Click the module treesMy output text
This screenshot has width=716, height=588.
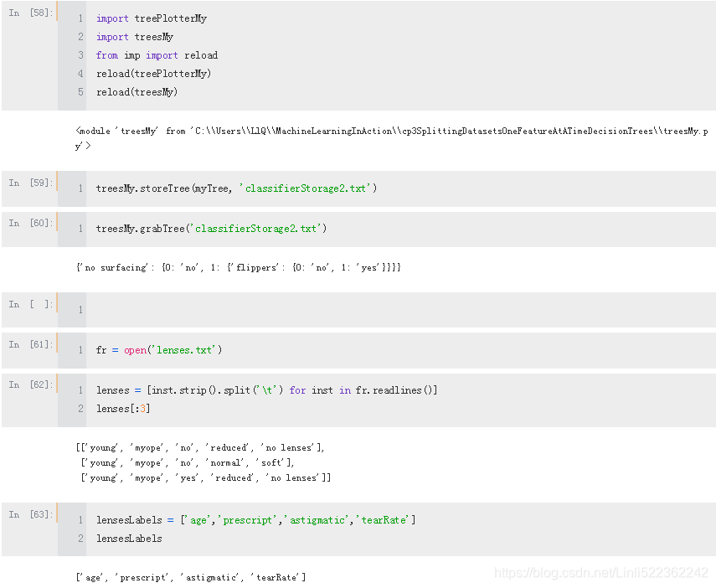392,138
